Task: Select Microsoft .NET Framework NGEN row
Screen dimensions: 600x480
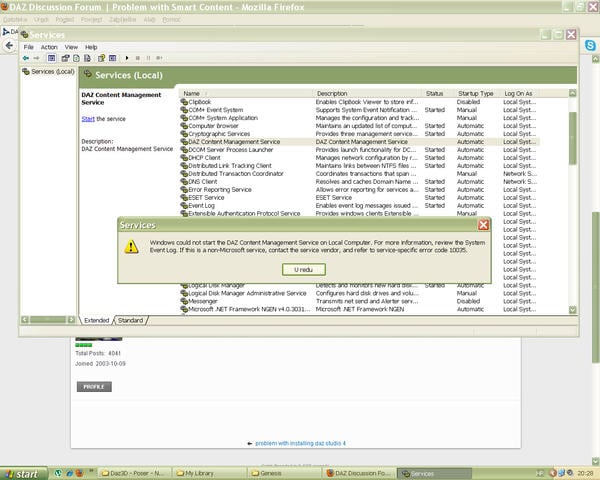Action: tap(359, 309)
